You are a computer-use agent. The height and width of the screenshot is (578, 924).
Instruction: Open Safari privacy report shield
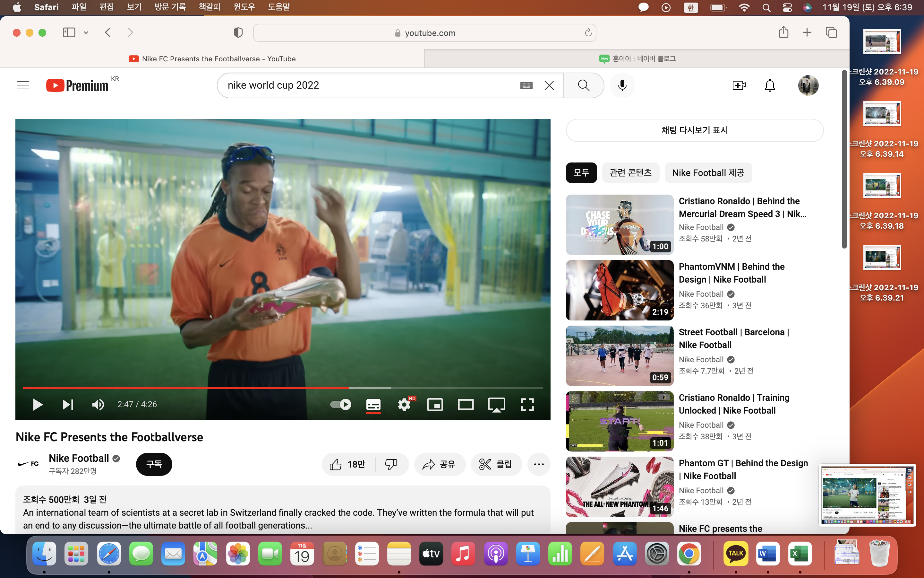238,32
